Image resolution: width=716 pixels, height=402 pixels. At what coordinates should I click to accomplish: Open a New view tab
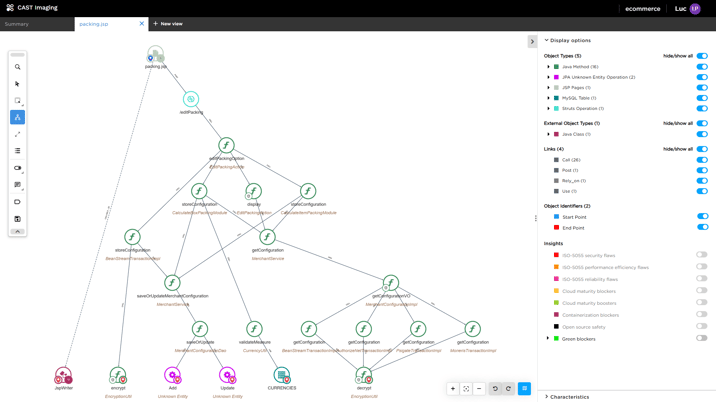pos(168,24)
